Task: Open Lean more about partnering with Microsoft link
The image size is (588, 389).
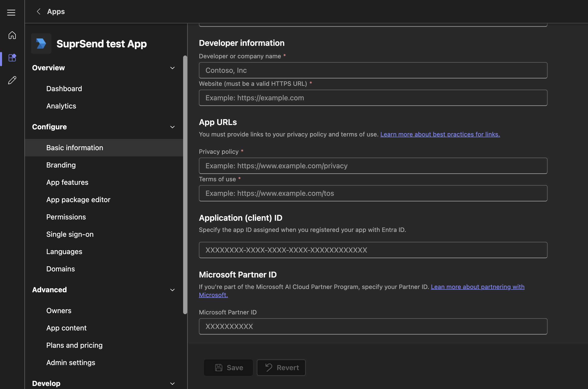Action: (477, 287)
